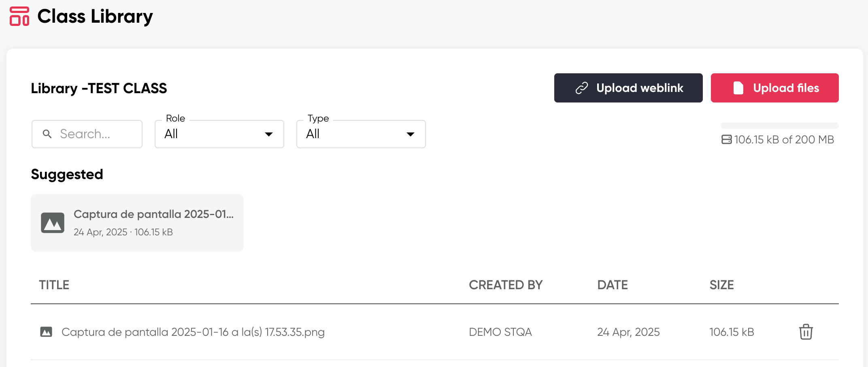Click the Class Library logo icon
The width and height of the screenshot is (868, 367).
[19, 16]
